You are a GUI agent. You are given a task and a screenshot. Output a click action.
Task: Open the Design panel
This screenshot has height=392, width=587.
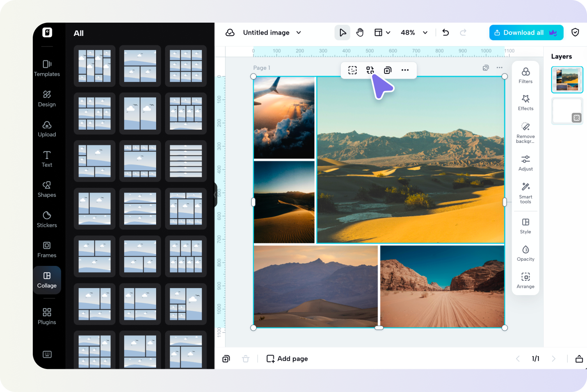click(47, 99)
